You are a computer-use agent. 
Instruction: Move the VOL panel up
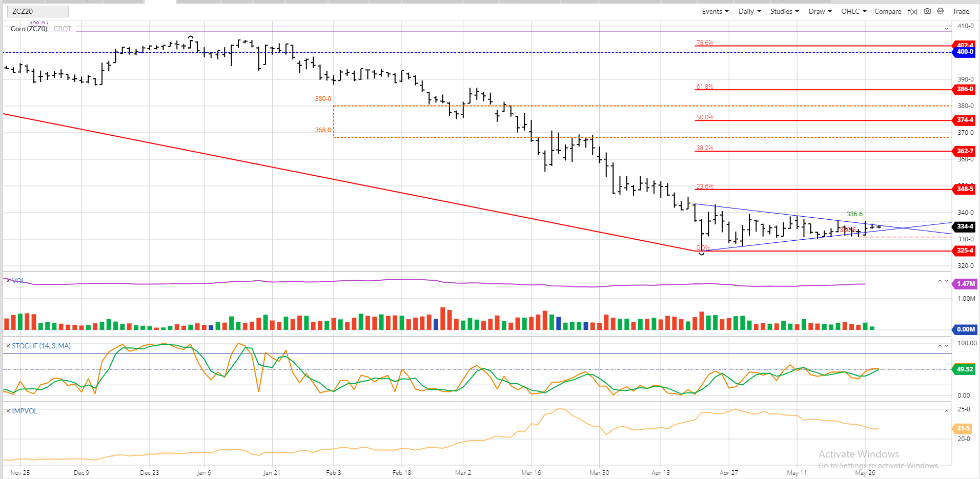coord(940,281)
